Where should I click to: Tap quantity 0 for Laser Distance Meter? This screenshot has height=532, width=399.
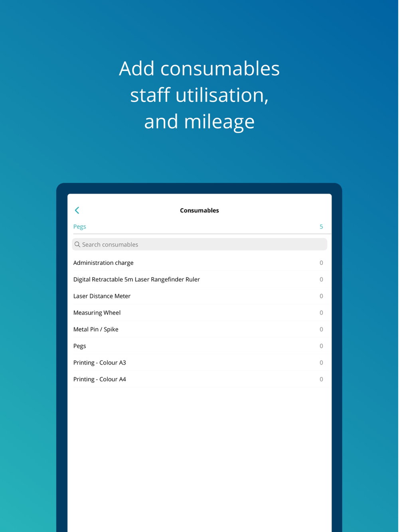coord(321,296)
